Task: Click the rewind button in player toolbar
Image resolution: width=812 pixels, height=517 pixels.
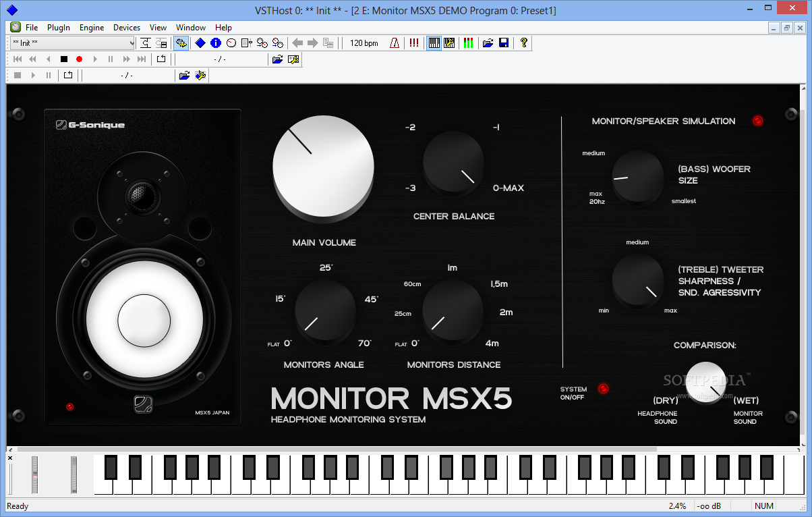Action: (32, 59)
